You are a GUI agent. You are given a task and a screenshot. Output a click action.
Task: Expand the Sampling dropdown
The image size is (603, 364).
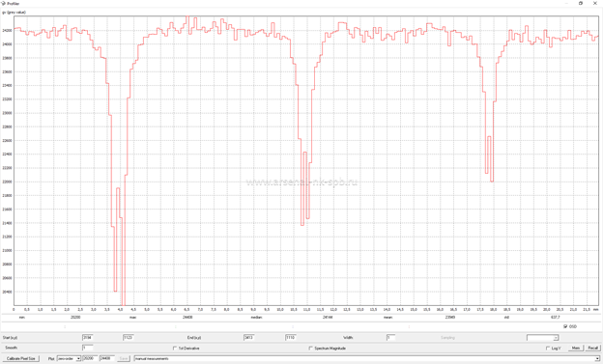pyautogui.click(x=542, y=338)
